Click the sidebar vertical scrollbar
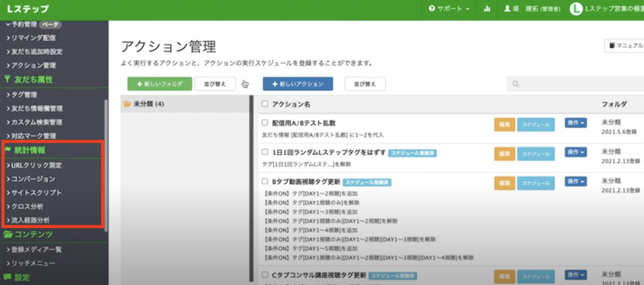The height and width of the screenshot is (285, 644). point(107,164)
